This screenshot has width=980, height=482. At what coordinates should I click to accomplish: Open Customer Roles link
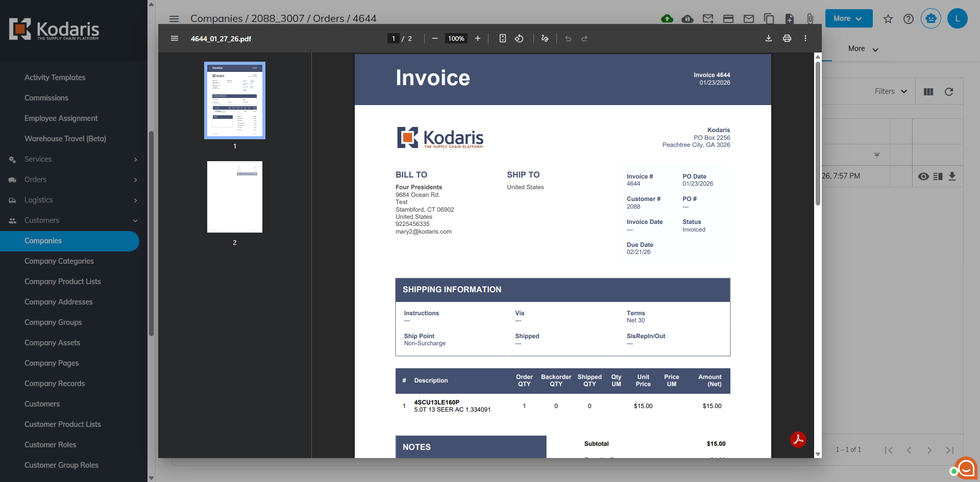[51, 445]
